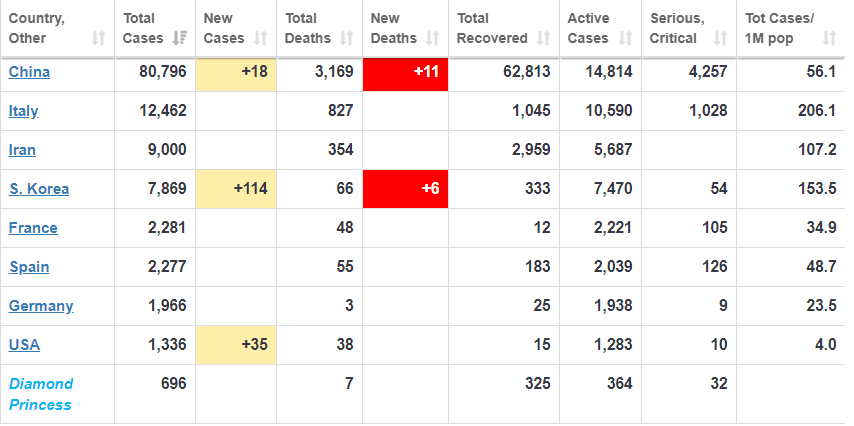Select Iran's active cases value 5,687
This screenshot has height=426, width=854.
[x=613, y=150]
